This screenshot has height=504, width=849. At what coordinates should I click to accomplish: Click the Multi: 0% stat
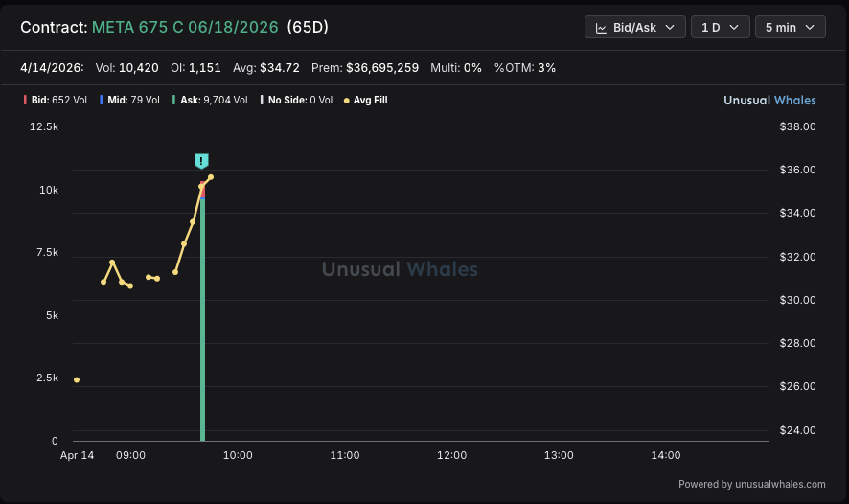pyautogui.click(x=456, y=68)
